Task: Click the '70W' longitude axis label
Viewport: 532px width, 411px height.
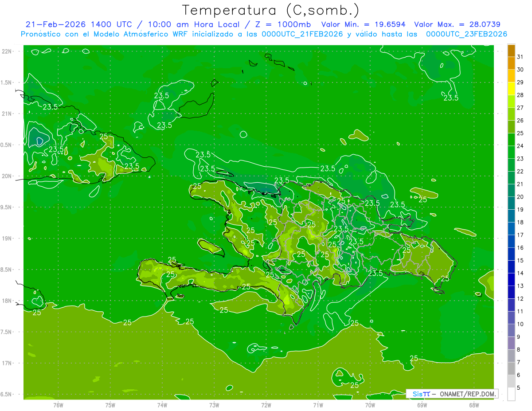Action: [x=370, y=405]
